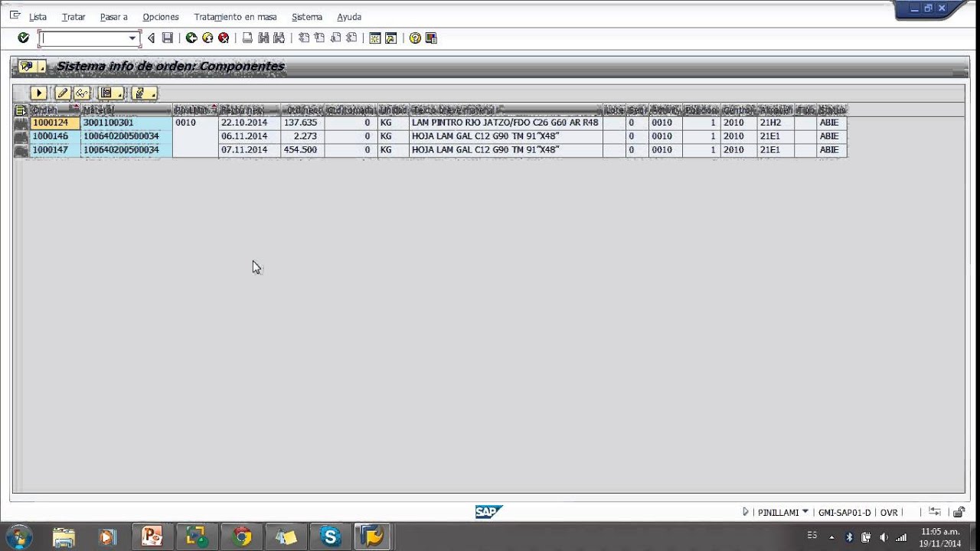Click the status bar transfer arrows icon
The width and height of the screenshot is (980, 551).
[x=935, y=512]
